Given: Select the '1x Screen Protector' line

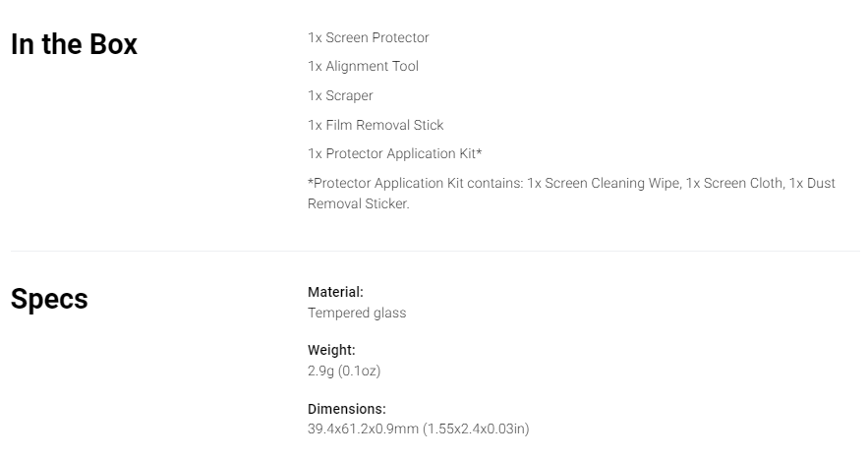Looking at the screenshot, I should [x=368, y=37].
